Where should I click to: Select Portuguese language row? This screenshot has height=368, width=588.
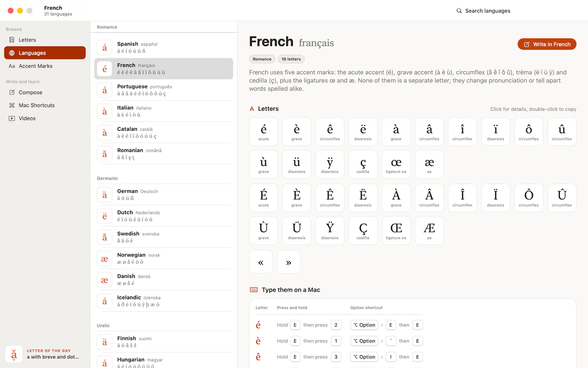point(164,90)
